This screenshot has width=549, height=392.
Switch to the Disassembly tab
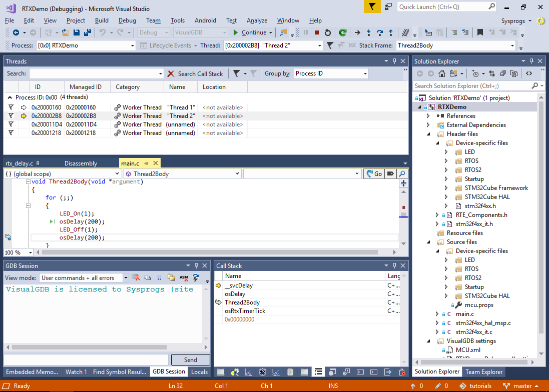(x=81, y=163)
